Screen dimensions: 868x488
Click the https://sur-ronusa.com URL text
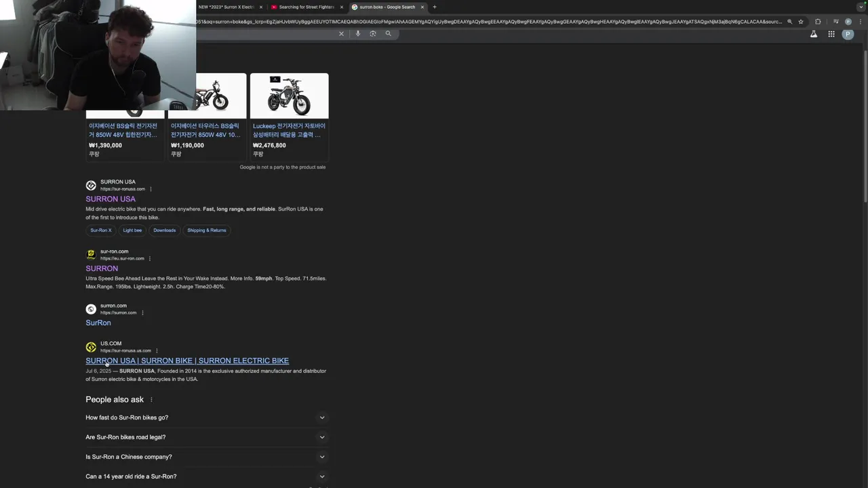click(x=123, y=189)
